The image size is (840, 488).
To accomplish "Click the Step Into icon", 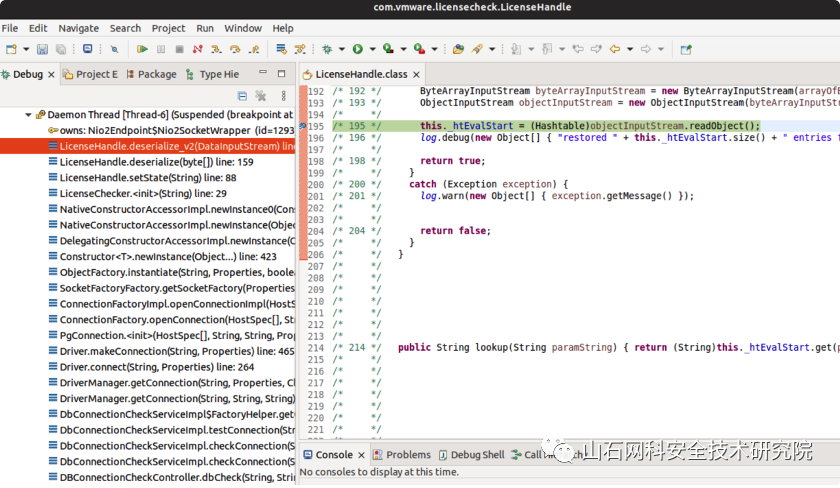I will pos(216,49).
